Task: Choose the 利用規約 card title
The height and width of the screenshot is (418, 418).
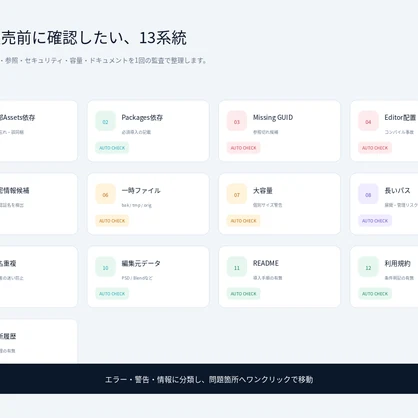Action: tap(397, 263)
